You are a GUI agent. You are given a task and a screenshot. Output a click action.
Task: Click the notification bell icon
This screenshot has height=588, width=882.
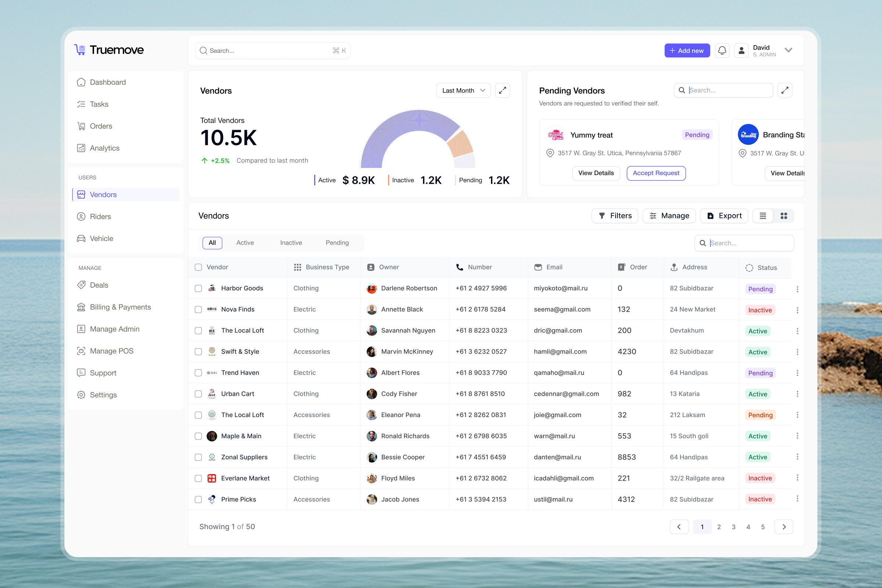722,50
